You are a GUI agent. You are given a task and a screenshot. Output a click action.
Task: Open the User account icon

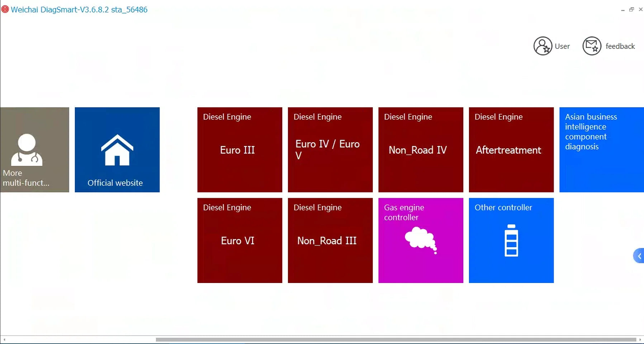(x=543, y=46)
